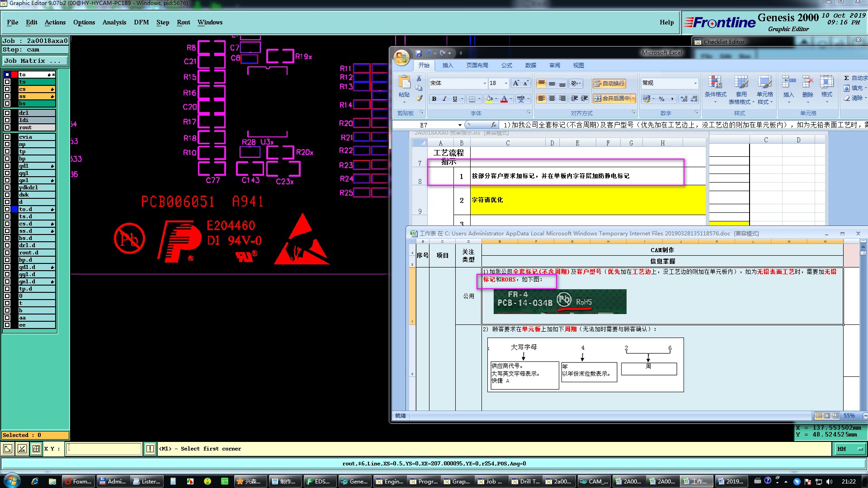Click the Job Matrix button
Image resolution: width=868 pixels, height=488 pixels.
point(35,61)
